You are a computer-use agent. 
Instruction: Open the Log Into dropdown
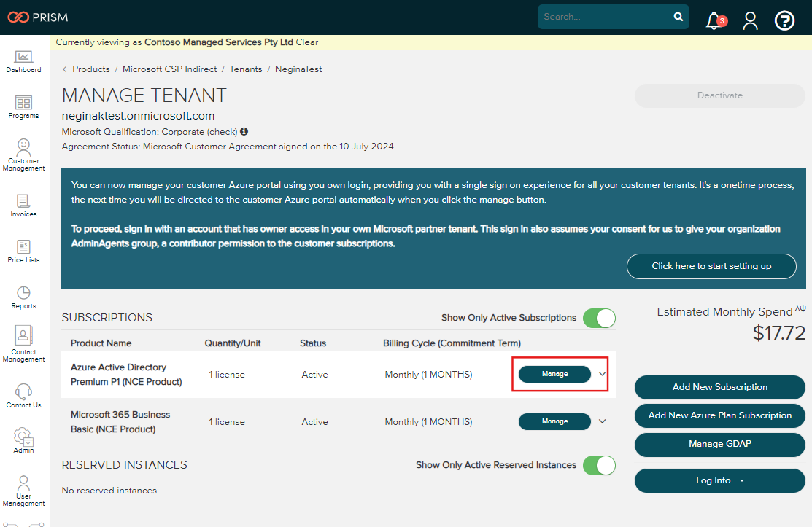[719, 480]
